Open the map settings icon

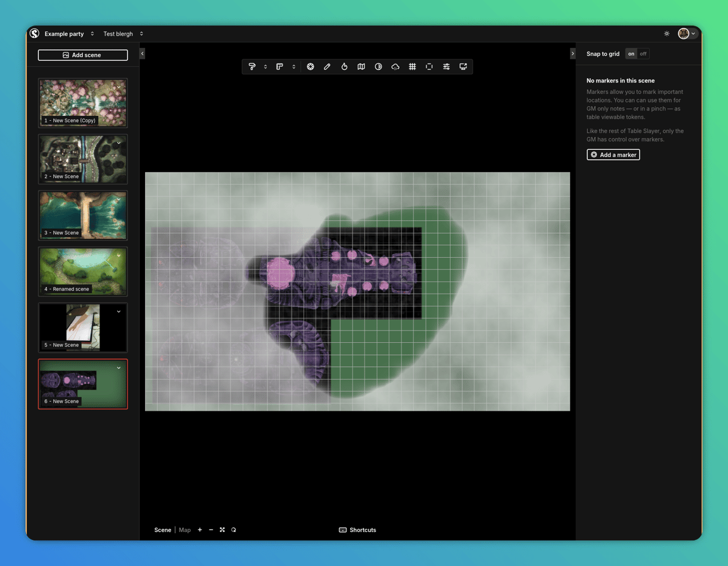pos(361,67)
